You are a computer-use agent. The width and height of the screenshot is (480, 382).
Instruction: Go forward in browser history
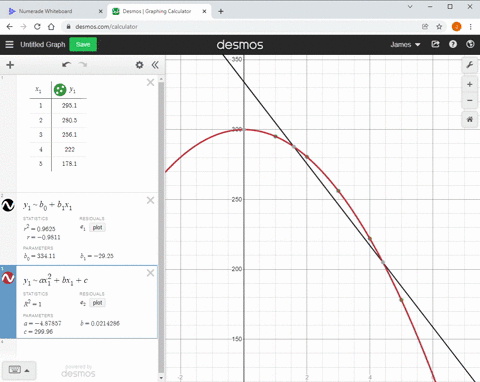click(x=23, y=27)
